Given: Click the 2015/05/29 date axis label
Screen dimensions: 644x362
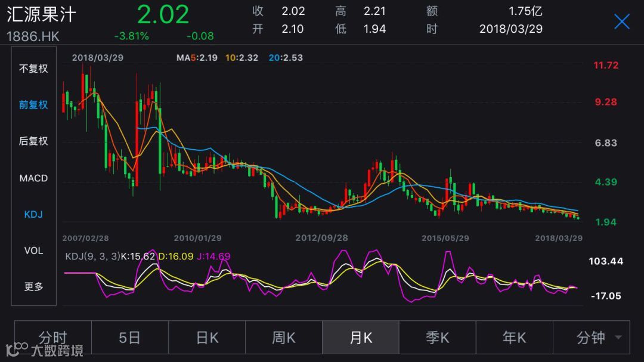Looking at the screenshot, I should (445, 238).
